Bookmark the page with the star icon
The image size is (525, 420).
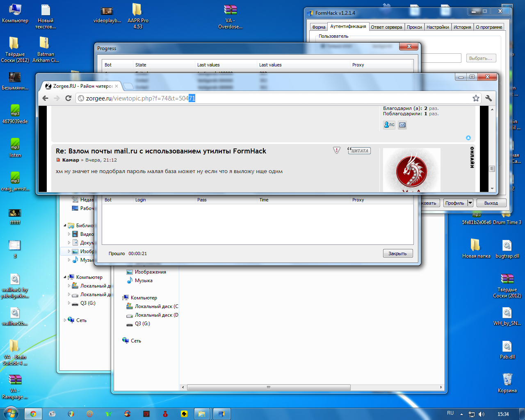[476, 98]
